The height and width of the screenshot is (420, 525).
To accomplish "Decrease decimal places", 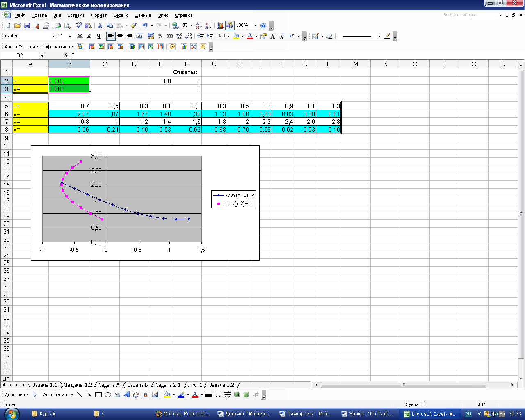I will [x=189, y=36].
